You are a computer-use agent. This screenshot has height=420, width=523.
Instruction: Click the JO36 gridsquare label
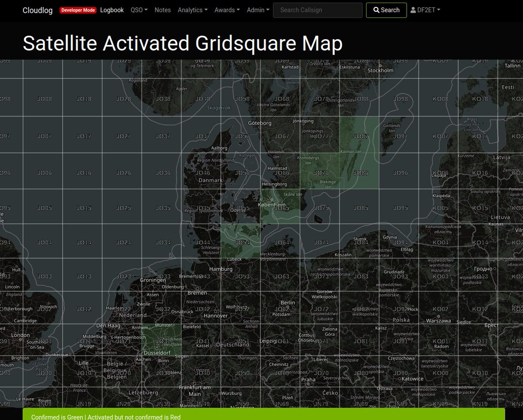163,173
